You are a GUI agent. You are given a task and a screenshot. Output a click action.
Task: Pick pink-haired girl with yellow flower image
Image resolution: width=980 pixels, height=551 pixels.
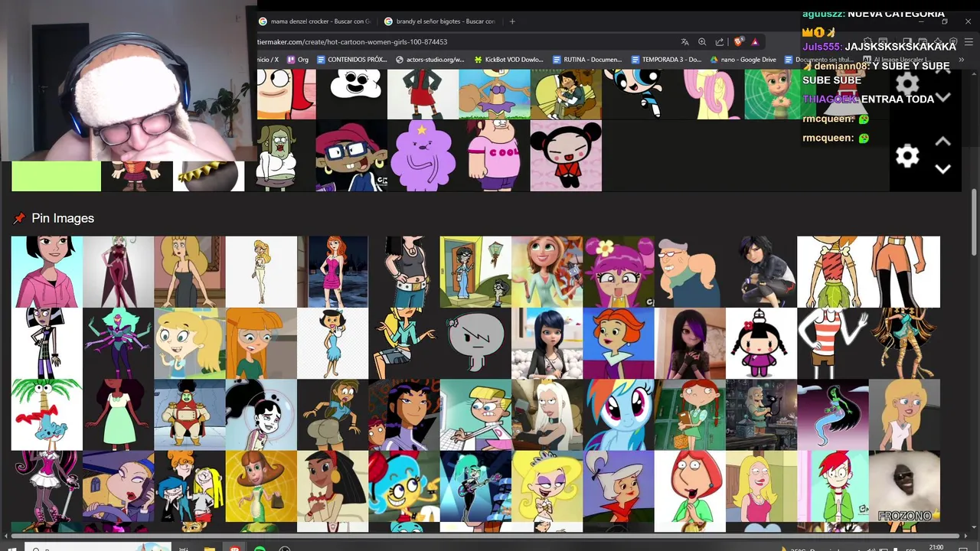point(619,272)
